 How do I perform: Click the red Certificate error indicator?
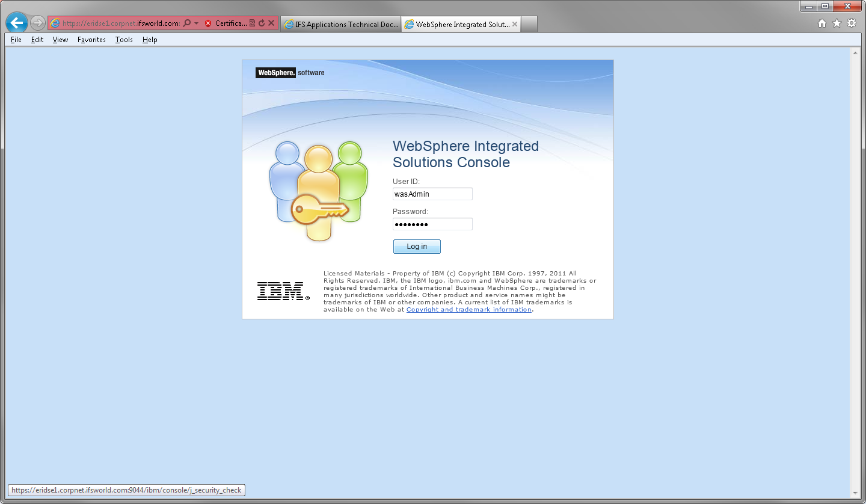point(226,23)
